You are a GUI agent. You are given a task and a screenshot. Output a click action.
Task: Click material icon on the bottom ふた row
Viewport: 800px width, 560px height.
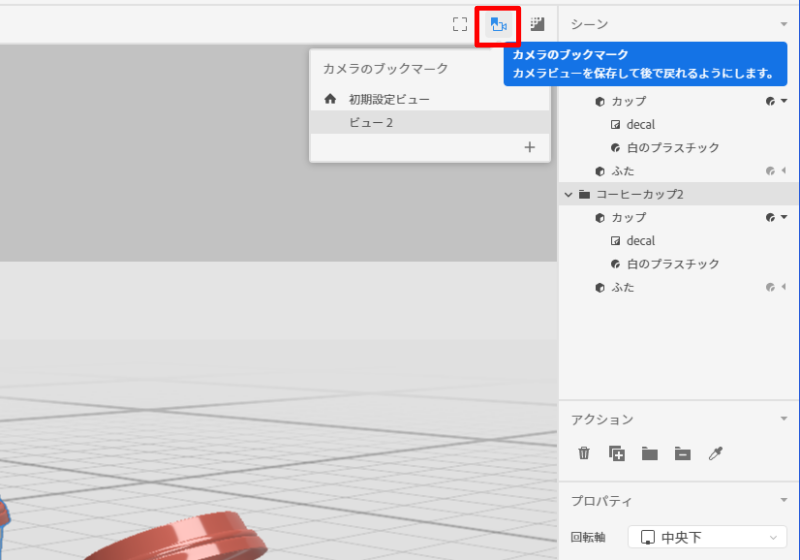click(771, 288)
